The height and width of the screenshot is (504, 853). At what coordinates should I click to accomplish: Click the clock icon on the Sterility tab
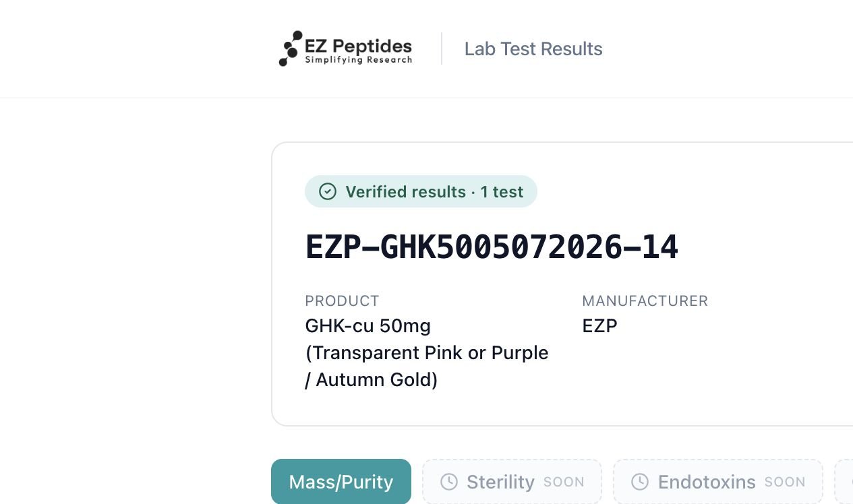[449, 482]
